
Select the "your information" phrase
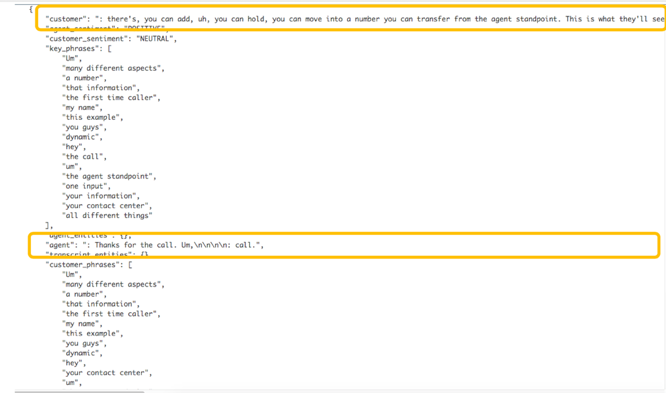101,195
